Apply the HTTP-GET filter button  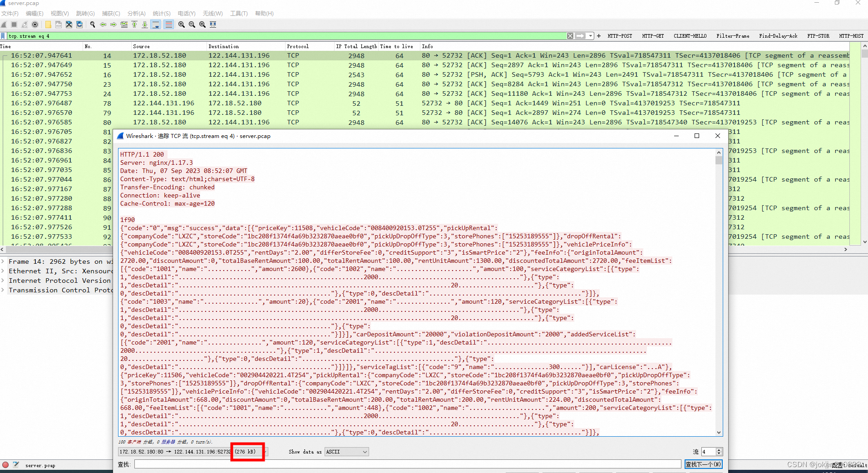point(653,36)
